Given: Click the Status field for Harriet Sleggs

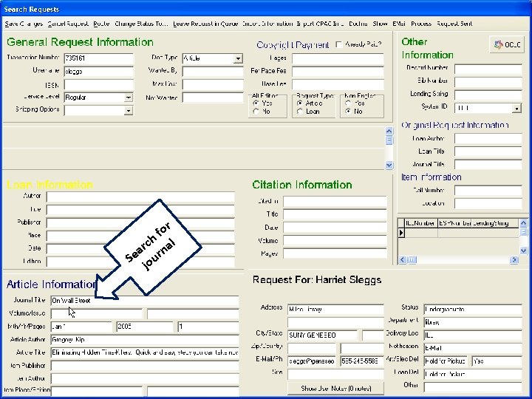Looking at the screenshot, I should pyautogui.click(x=473, y=309).
